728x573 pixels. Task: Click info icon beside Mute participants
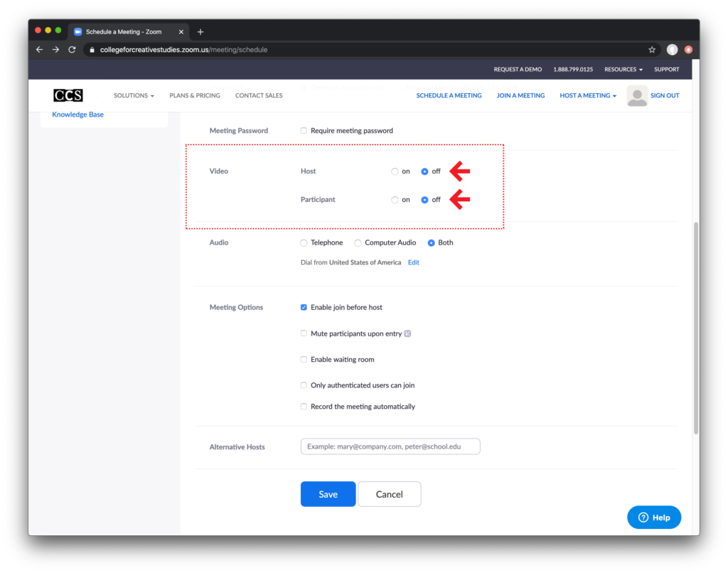pyautogui.click(x=408, y=333)
